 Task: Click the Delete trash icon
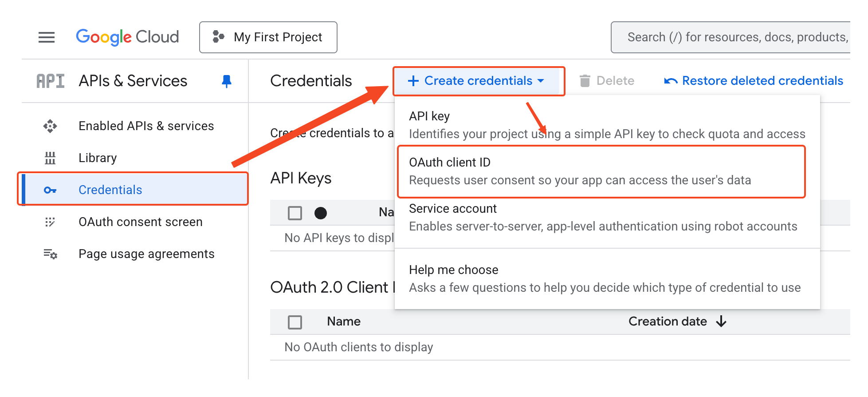point(585,80)
